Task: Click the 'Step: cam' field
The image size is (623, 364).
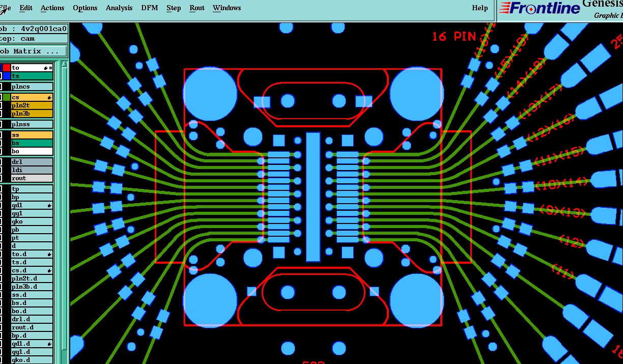Action: 33,39
